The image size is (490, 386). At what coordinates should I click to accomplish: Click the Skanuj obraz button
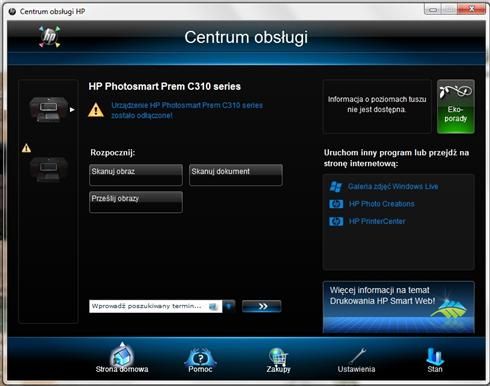tap(136, 175)
